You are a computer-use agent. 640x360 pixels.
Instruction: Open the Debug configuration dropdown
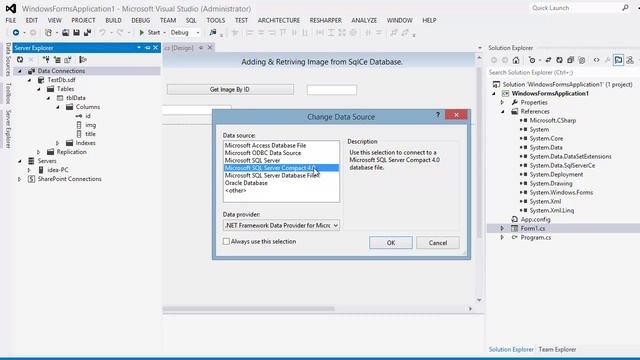coord(198,32)
